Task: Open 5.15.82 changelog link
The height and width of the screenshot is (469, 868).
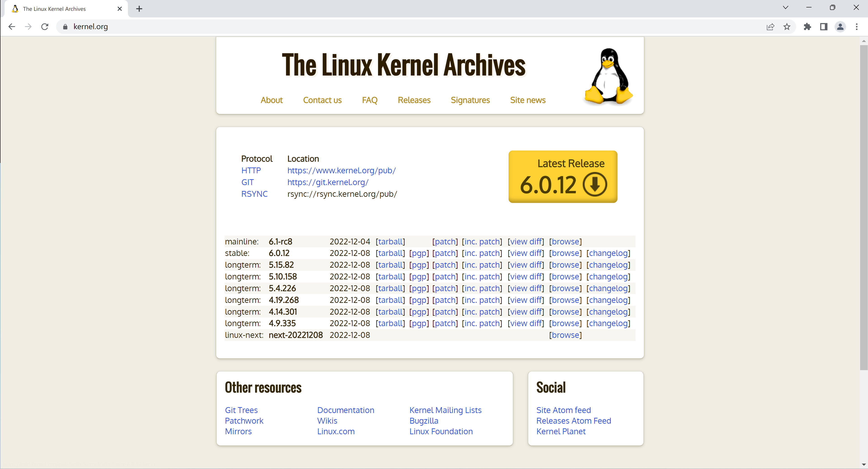Action: coord(608,265)
